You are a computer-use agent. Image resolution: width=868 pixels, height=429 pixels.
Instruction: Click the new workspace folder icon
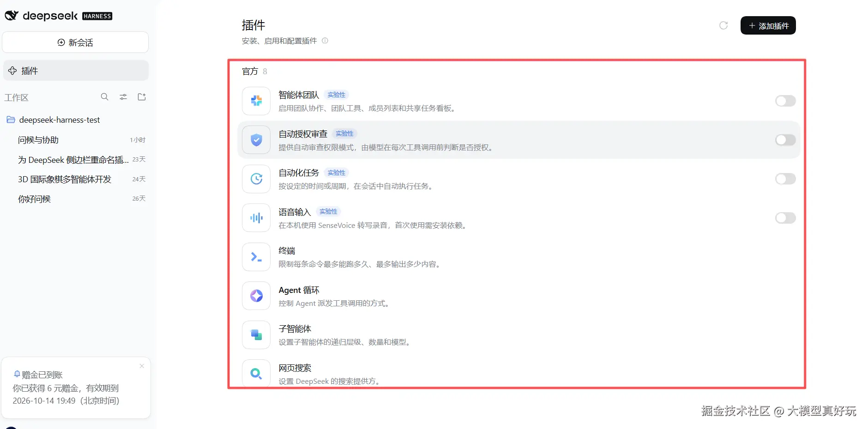[142, 97]
